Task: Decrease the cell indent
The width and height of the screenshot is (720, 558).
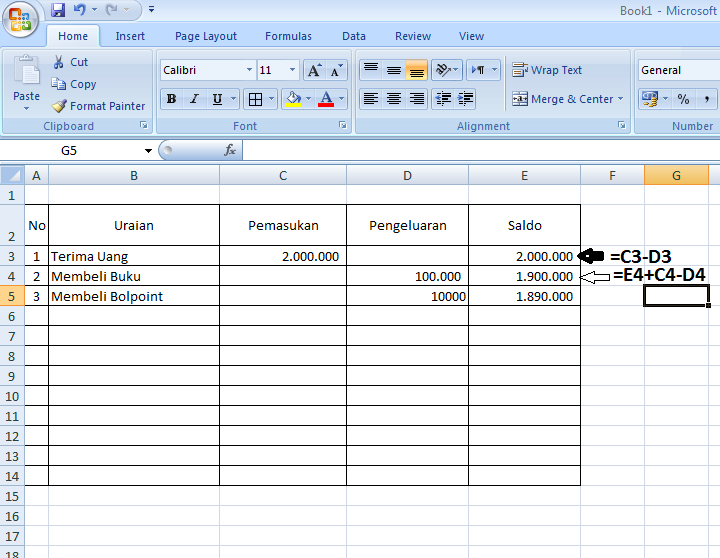Action: pos(443,99)
